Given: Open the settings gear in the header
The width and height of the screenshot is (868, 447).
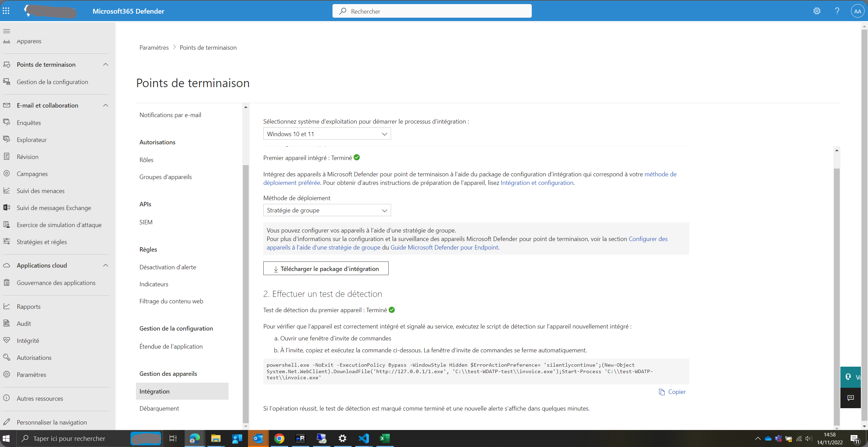Looking at the screenshot, I should coord(817,11).
